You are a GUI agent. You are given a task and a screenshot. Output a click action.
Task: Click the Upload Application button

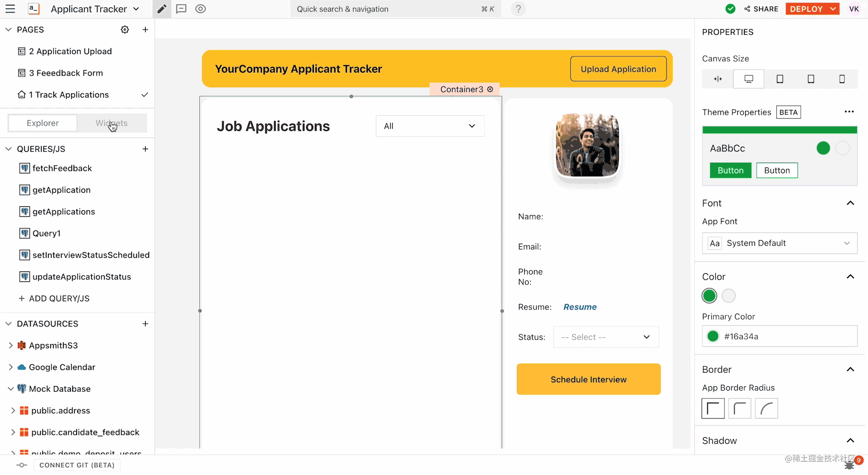pyautogui.click(x=618, y=69)
